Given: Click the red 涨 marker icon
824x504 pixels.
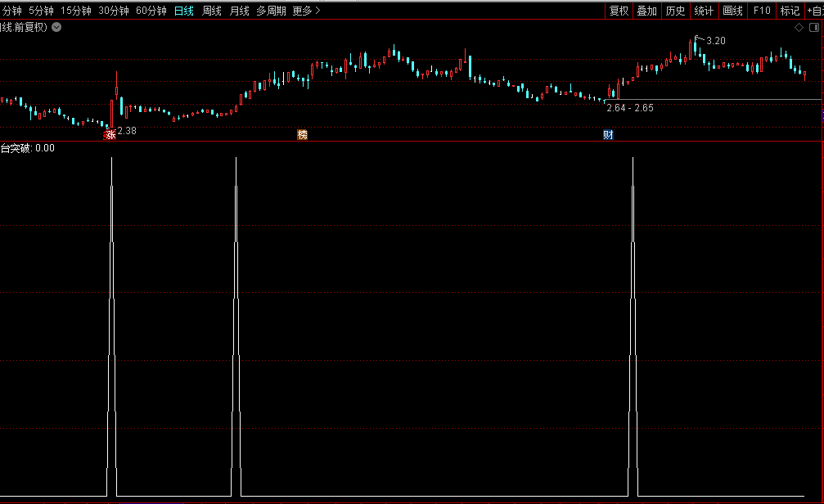Looking at the screenshot, I should point(110,135).
